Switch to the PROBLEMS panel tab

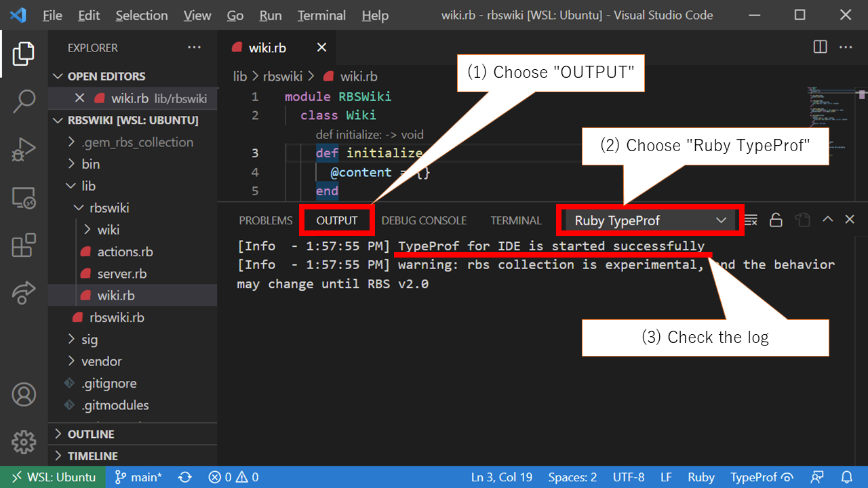click(x=266, y=220)
